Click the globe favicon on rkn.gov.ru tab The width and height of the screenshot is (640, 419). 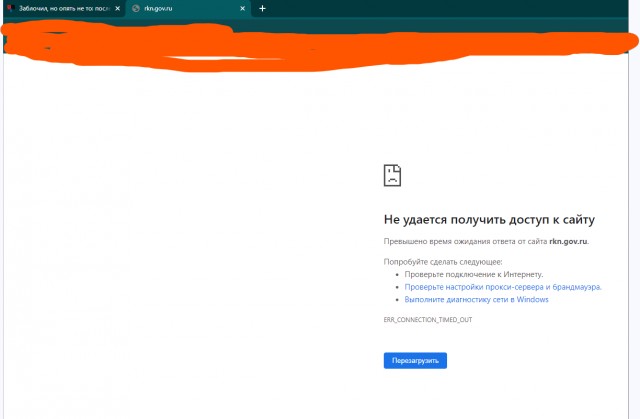(x=136, y=8)
